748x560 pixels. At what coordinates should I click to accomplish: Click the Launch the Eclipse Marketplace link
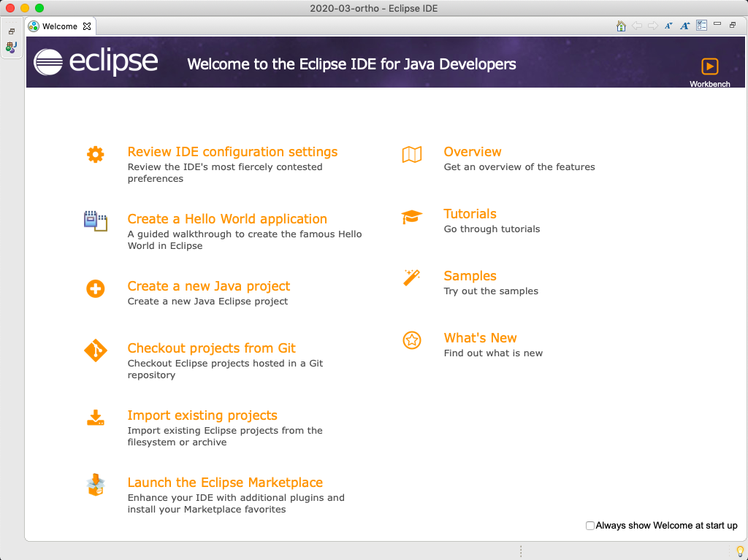(x=225, y=483)
